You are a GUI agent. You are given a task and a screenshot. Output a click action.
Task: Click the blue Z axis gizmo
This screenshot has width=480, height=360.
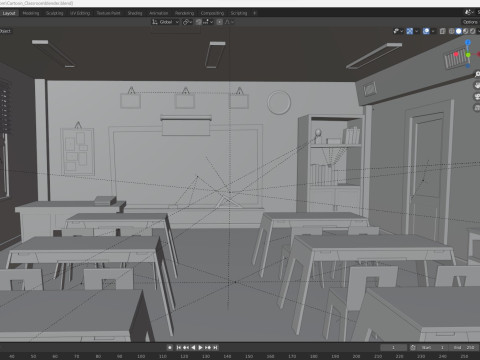coord(468,42)
